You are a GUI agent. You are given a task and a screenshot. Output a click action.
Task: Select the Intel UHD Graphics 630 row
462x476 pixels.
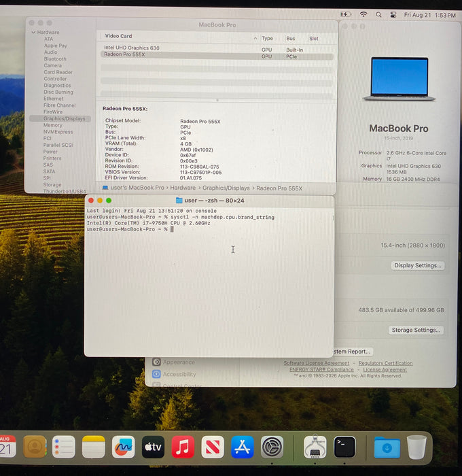pos(217,48)
